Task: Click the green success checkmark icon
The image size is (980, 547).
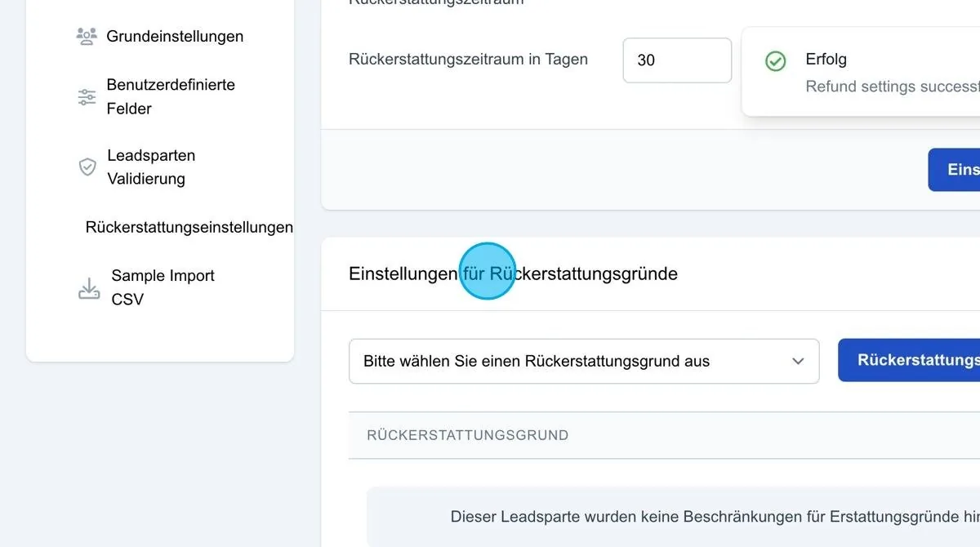Action: [x=775, y=61]
